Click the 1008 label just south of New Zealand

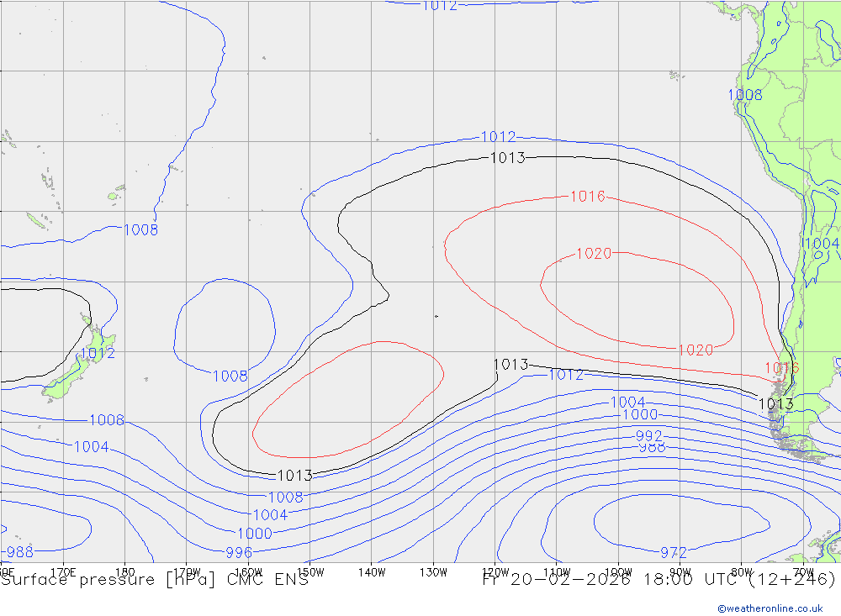(107, 420)
